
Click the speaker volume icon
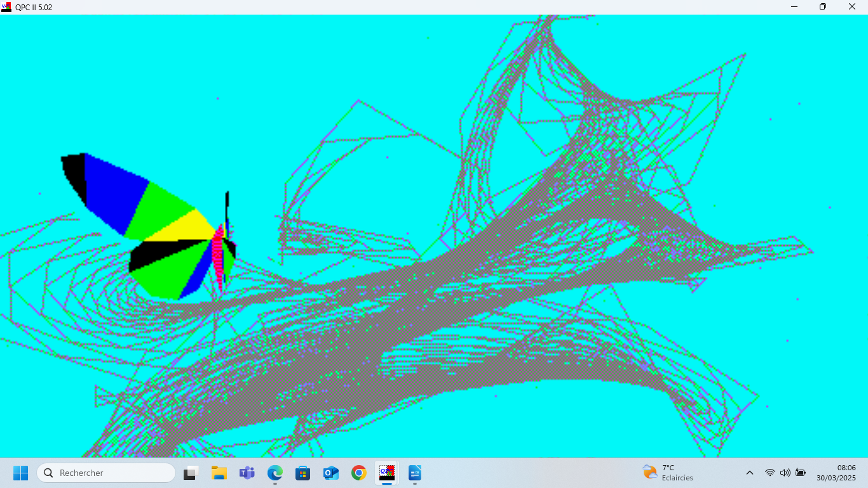point(785,473)
